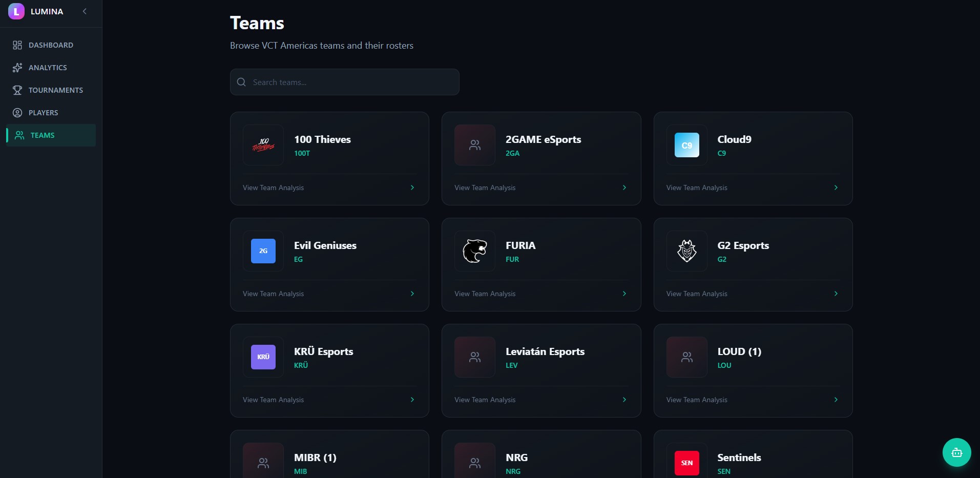Open View Team Analysis for Leviatán Esports

tap(485, 400)
